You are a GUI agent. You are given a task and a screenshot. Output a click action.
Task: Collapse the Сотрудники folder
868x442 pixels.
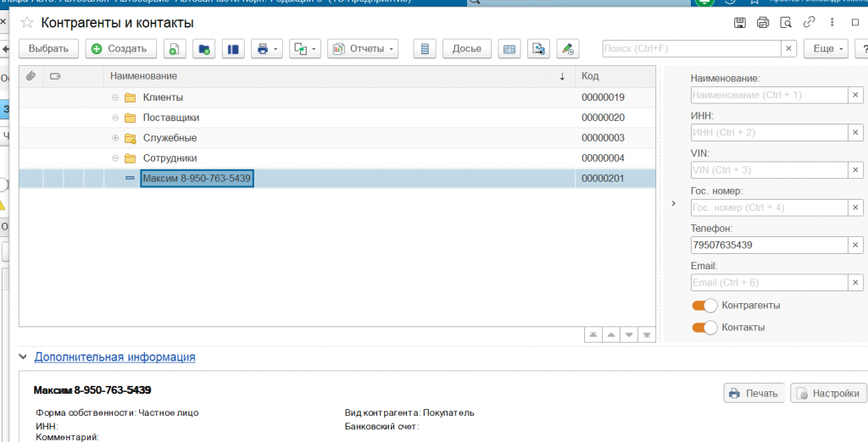[x=115, y=158]
